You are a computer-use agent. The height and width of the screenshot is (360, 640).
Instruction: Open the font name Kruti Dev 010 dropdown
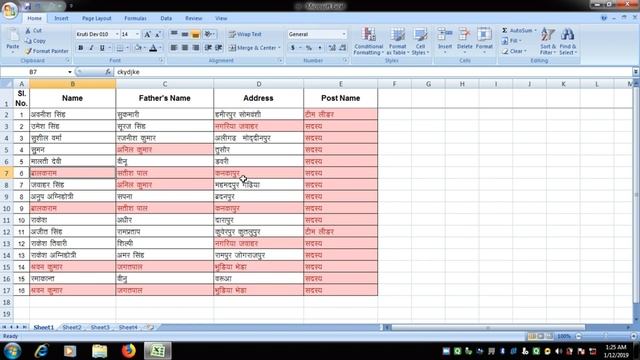(x=117, y=34)
